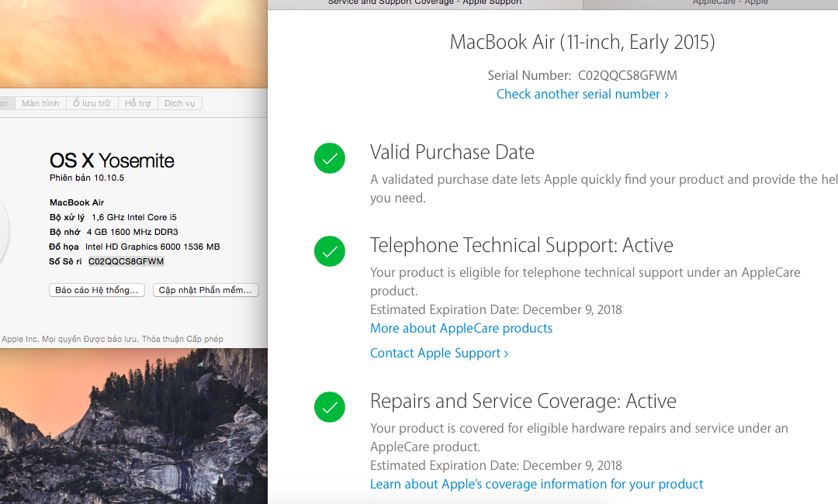
Task: Switch to the "Dịch vụ" tab
Action: tap(179, 102)
